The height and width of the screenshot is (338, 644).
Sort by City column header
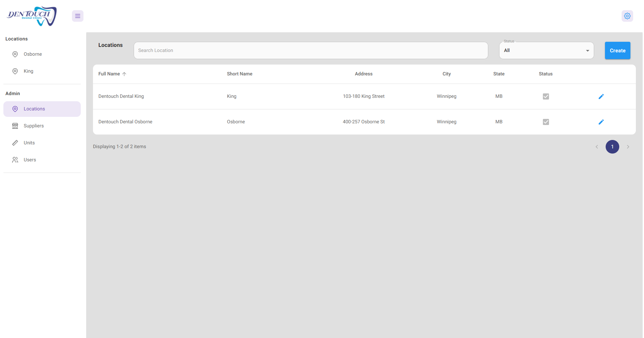click(447, 74)
